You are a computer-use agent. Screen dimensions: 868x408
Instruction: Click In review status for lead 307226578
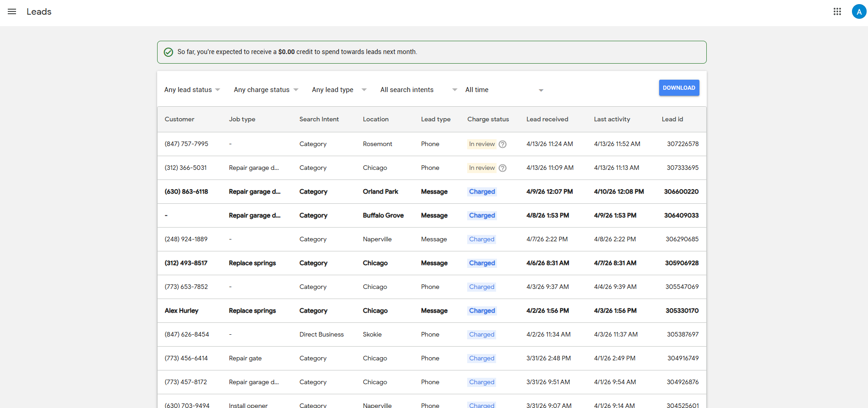pos(482,144)
